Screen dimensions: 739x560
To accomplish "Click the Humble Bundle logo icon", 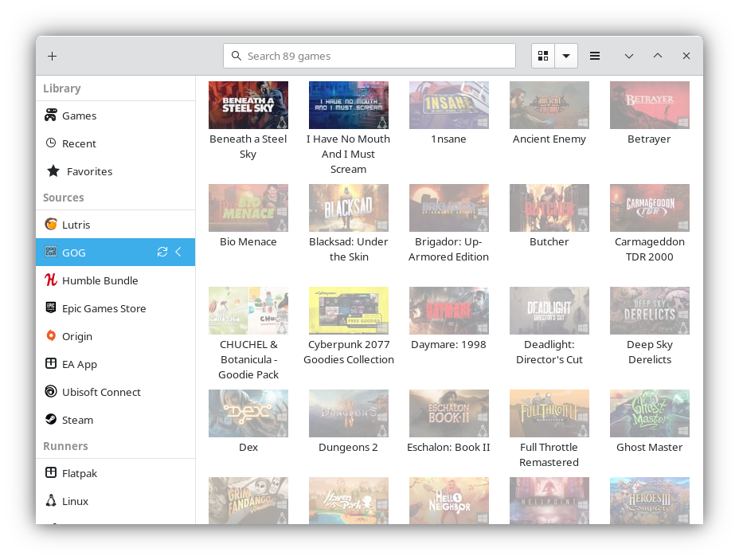I will pyautogui.click(x=50, y=280).
